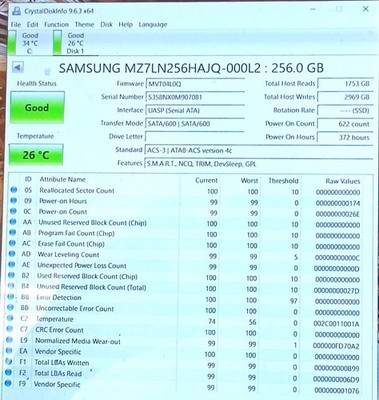The height and width of the screenshot is (400, 379).
Task: Click status icon for Normalized Media Wear-out
Action: [x=9, y=340]
